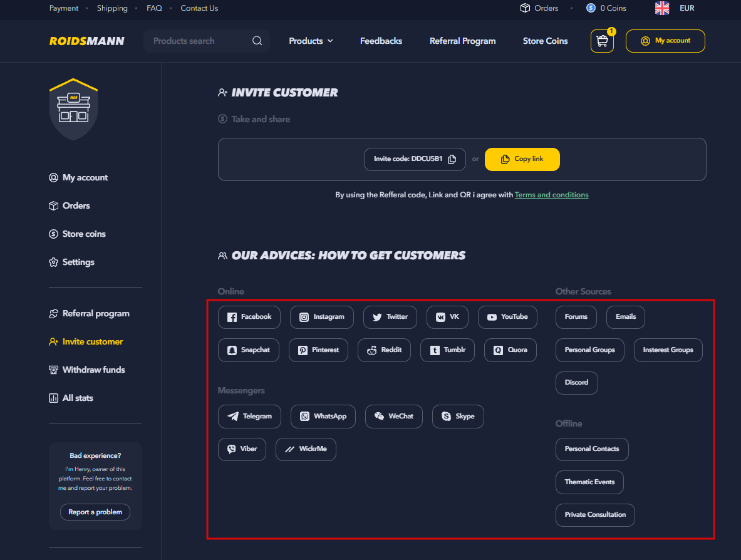Open the FAQ link

tap(154, 8)
